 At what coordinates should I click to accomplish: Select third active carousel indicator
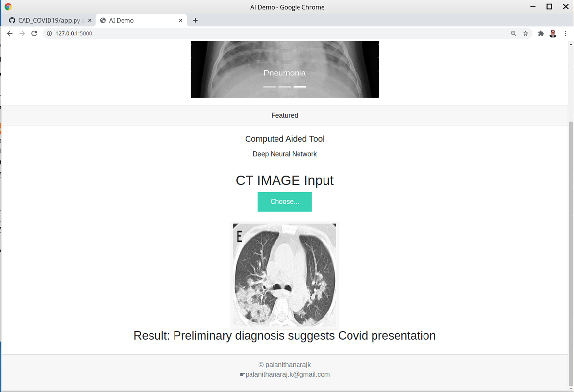click(299, 87)
